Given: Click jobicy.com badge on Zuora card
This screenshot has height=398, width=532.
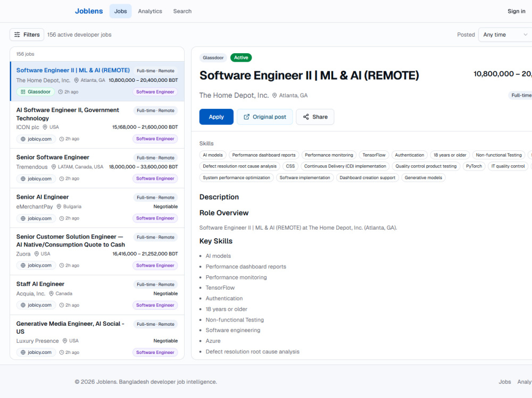Looking at the screenshot, I should (x=36, y=266).
